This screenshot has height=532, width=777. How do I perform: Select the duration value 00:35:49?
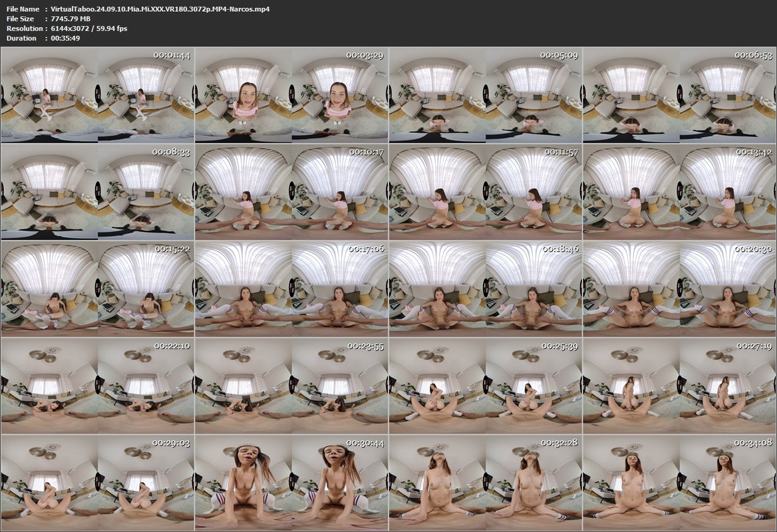point(65,38)
